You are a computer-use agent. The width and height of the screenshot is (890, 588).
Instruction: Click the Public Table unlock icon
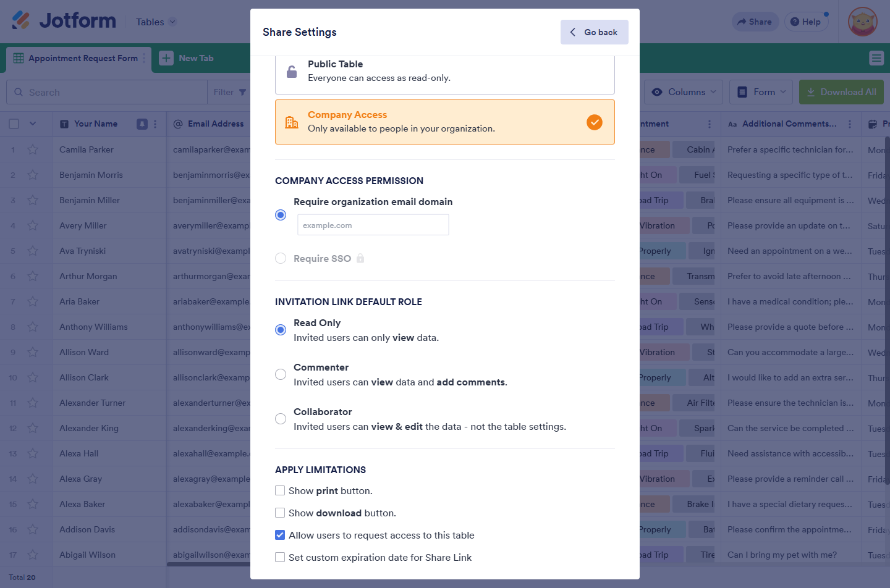(x=292, y=72)
